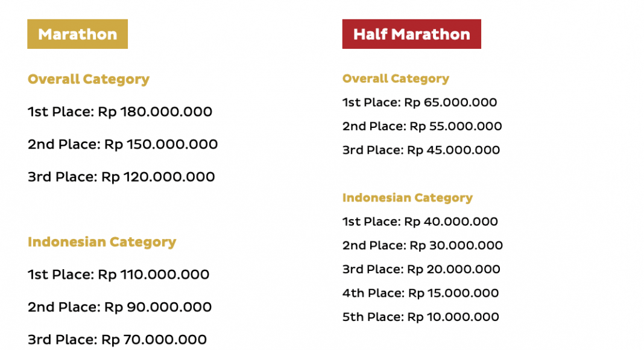
Task: Click the Half Marathon Overall Category heading
Action: tap(396, 78)
